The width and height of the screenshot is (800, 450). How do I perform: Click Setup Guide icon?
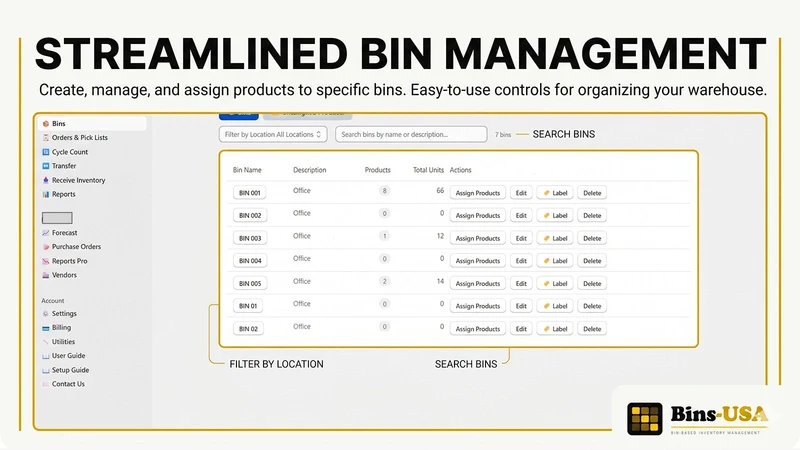tap(45, 370)
